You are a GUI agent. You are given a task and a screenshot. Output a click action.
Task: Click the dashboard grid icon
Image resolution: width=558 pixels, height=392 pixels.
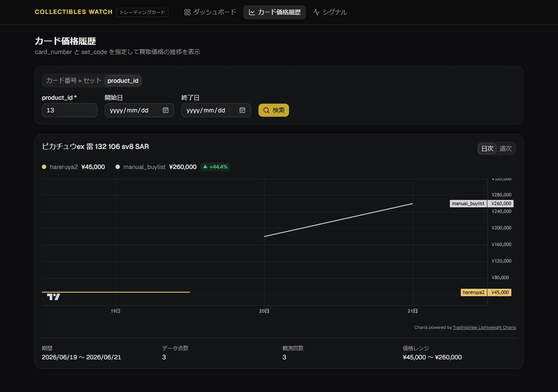point(187,12)
